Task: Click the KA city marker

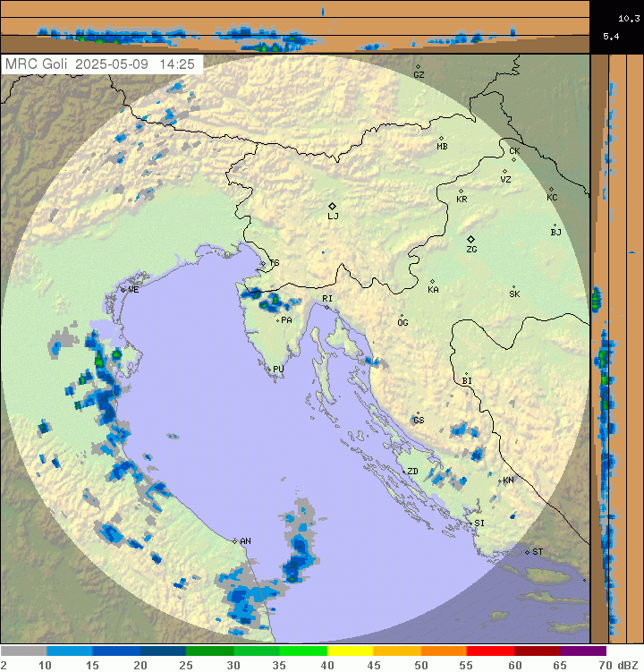Action: pyautogui.click(x=432, y=282)
